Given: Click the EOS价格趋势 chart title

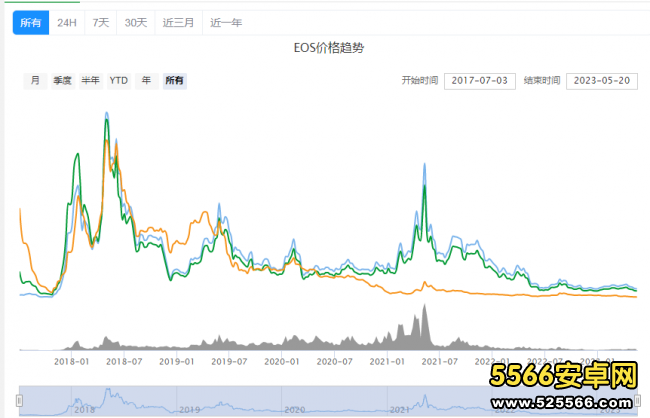Looking at the screenshot, I should (329, 48).
